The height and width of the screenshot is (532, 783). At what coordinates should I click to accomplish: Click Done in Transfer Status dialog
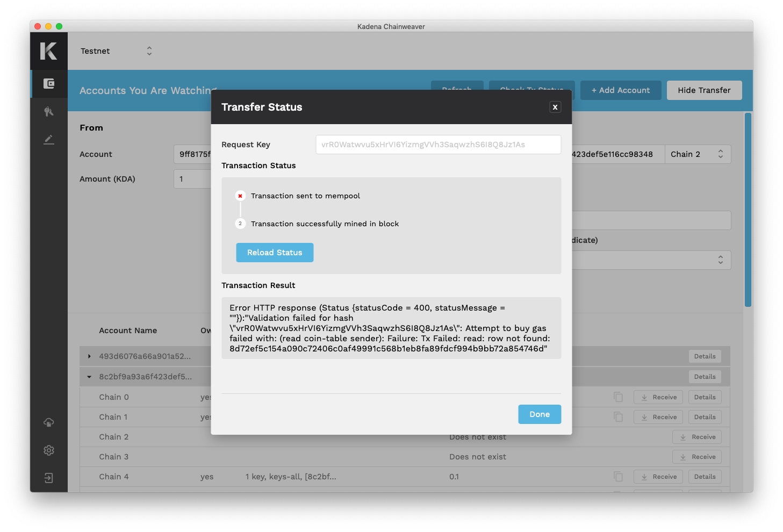540,414
